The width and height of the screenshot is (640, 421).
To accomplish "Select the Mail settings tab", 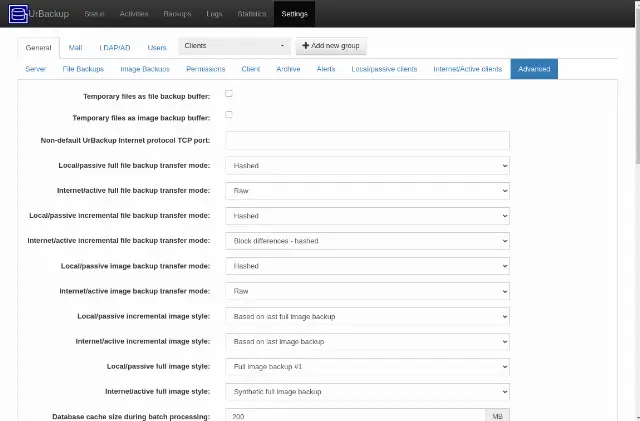I will pyautogui.click(x=76, y=48).
